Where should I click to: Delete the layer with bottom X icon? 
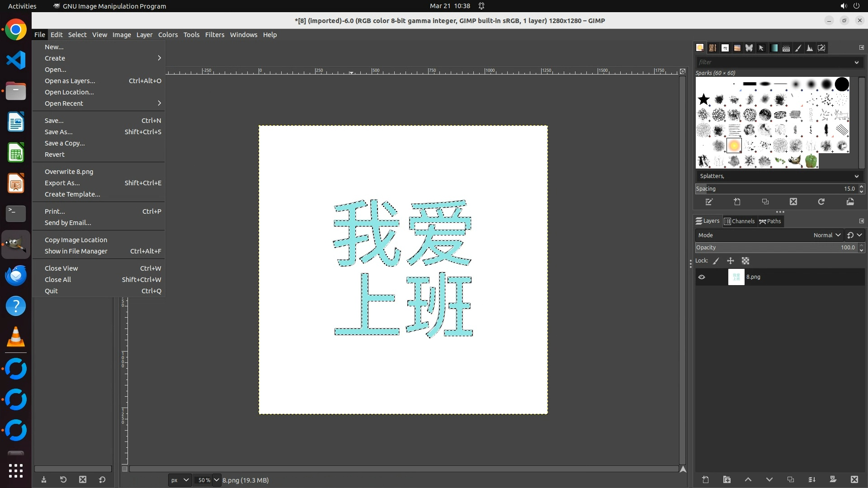click(x=854, y=479)
